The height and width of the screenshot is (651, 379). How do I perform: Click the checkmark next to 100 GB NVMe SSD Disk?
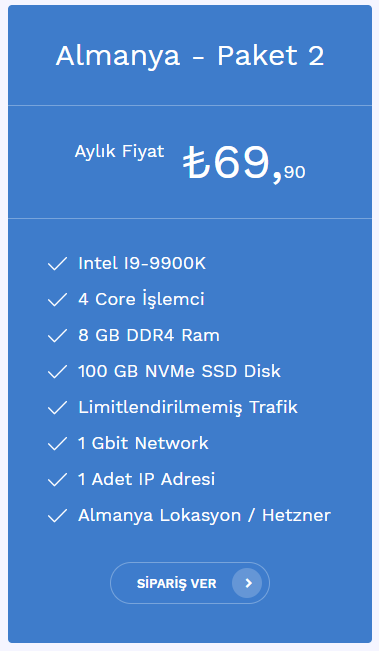click(57, 372)
